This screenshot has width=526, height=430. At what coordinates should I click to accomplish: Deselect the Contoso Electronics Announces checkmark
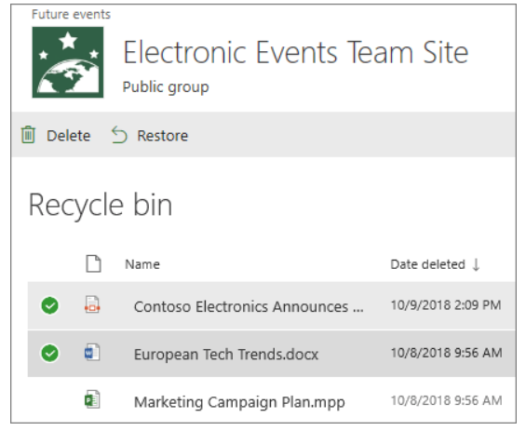[x=50, y=306]
